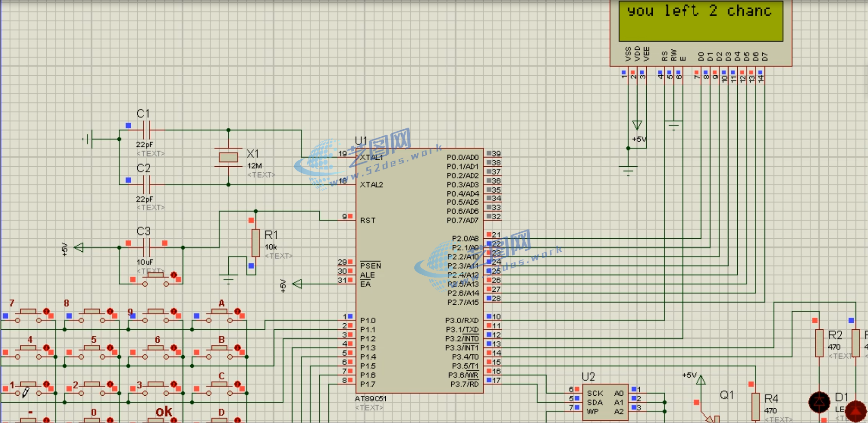
Task: Click the ground symbol below resistor R1
Action: (x=228, y=279)
